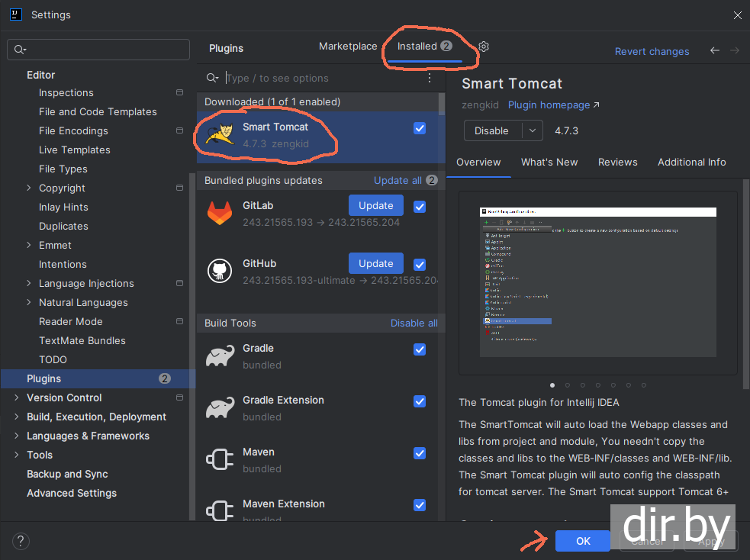
Task: Select Live Templates in settings tree
Action: (74, 150)
